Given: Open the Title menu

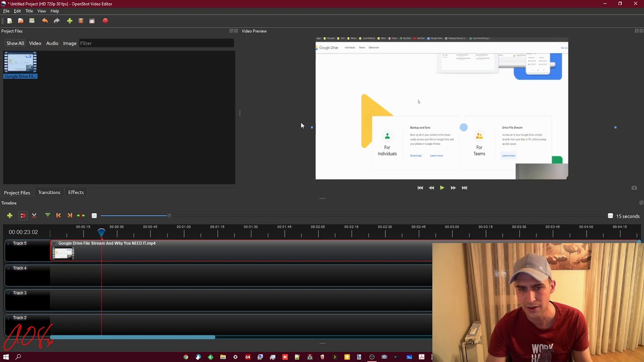Looking at the screenshot, I should coord(29,11).
